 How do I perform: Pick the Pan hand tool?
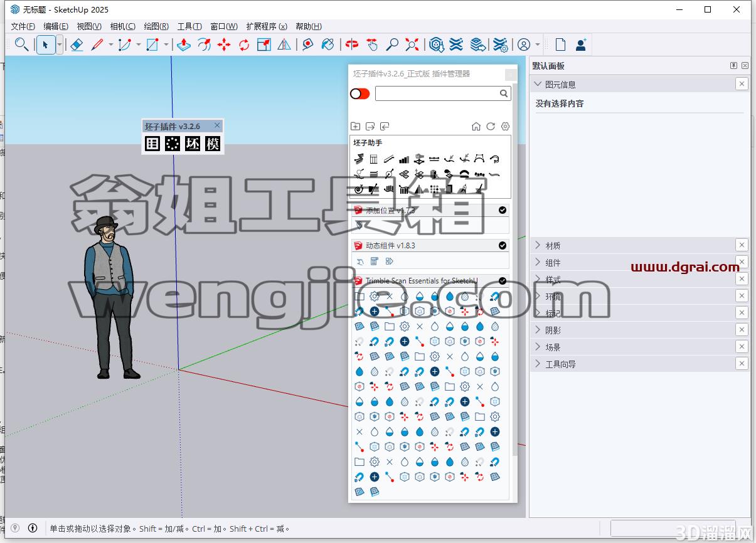tap(372, 45)
